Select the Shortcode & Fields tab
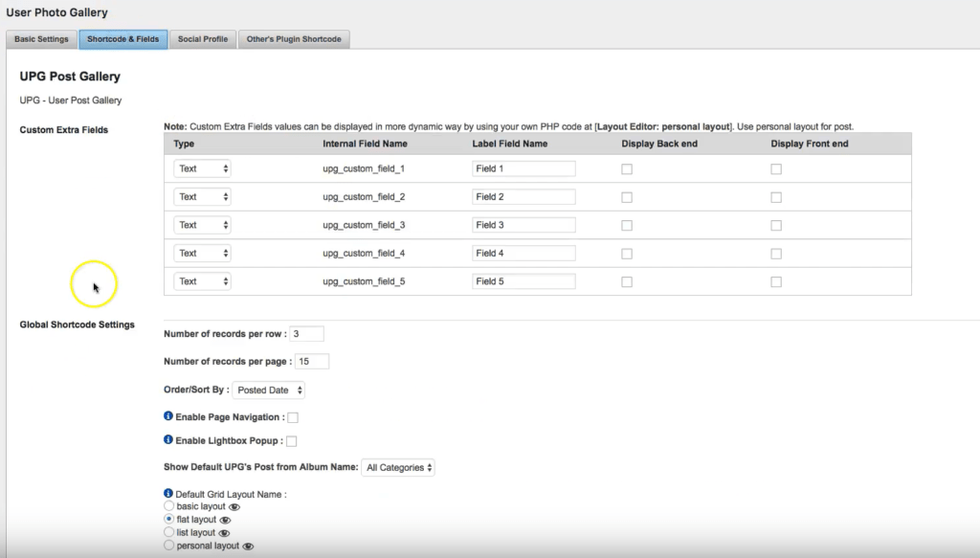 (x=123, y=38)
